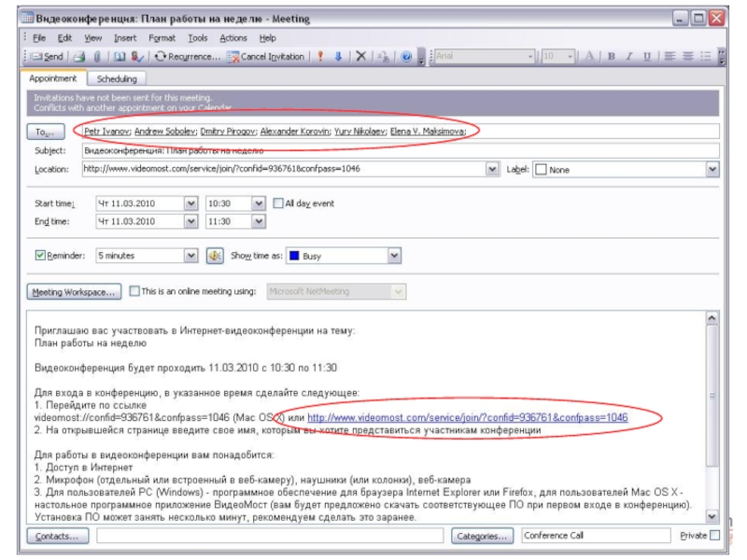Click the reminder sound speaker icon
This screenshot has height=560, width=747.
click(215, 256)
